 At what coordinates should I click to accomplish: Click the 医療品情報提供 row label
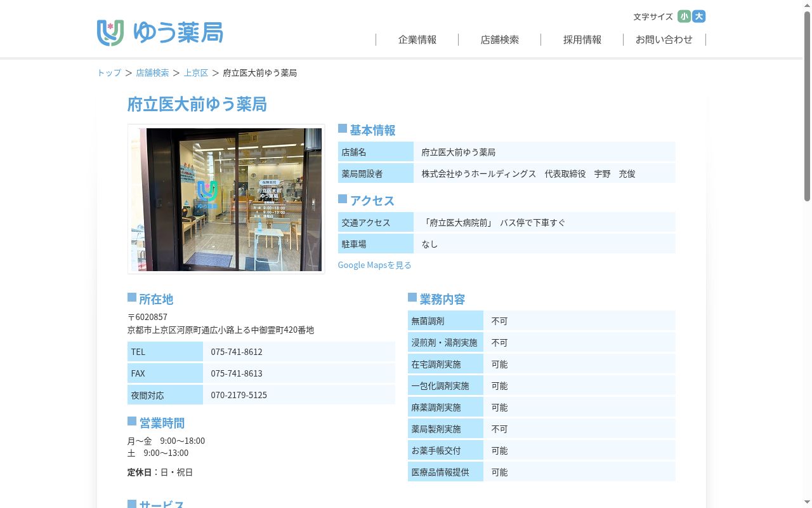click(x=445, y=472)
